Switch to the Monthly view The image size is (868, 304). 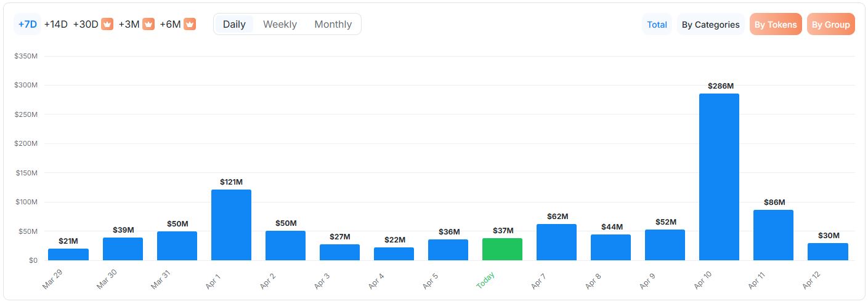[333, 24]
